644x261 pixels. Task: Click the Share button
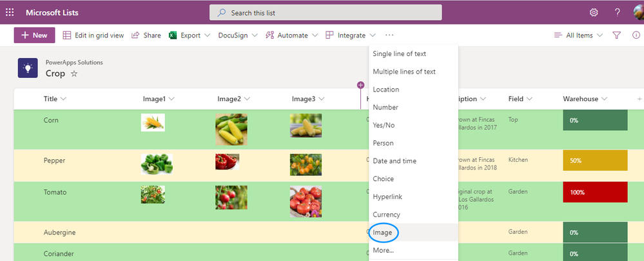tap(146, 35)
